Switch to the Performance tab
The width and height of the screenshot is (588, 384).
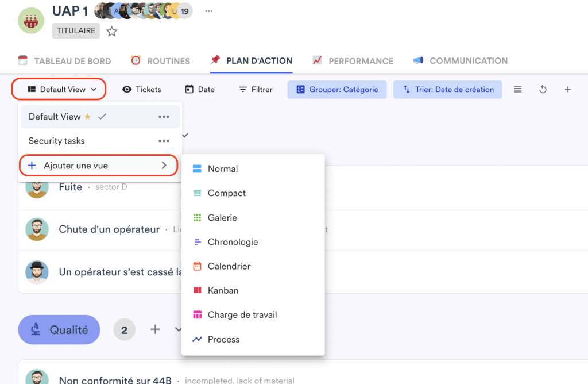coord(353,60)
